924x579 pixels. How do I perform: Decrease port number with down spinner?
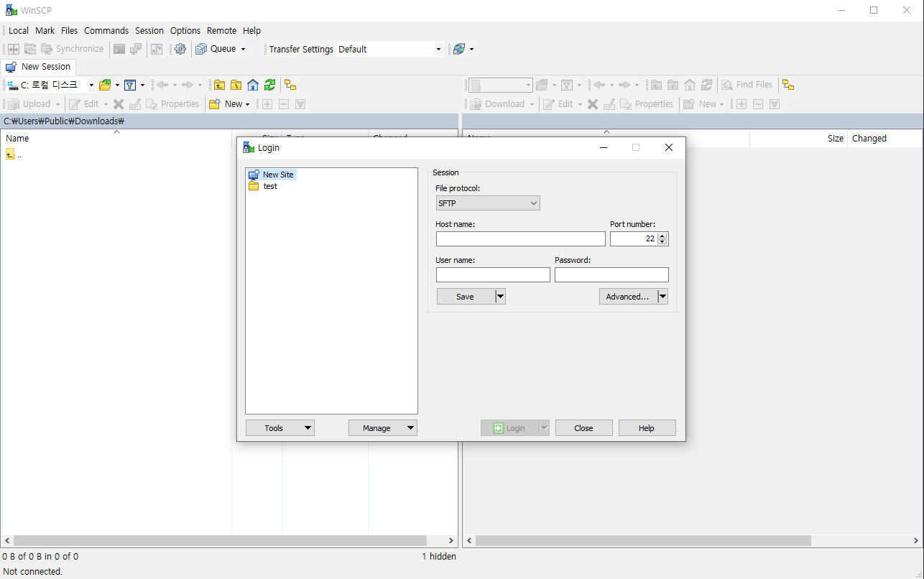tap(662, 243)
